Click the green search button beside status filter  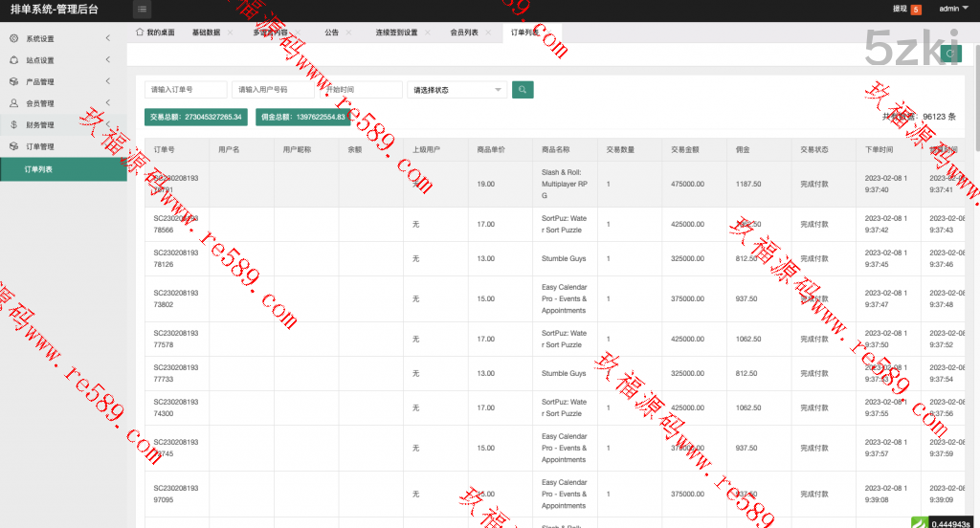coord(523,90)
